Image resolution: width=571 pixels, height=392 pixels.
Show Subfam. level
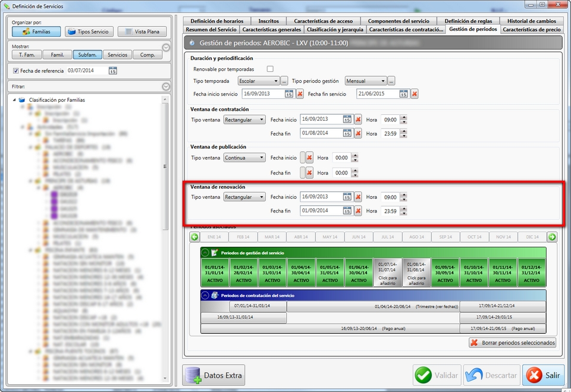point(87,55)
